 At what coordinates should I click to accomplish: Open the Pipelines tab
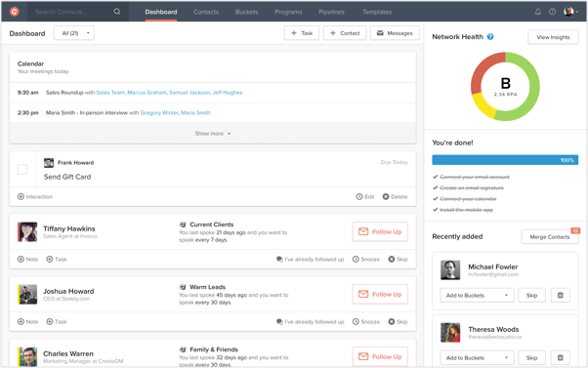(331, 12)
